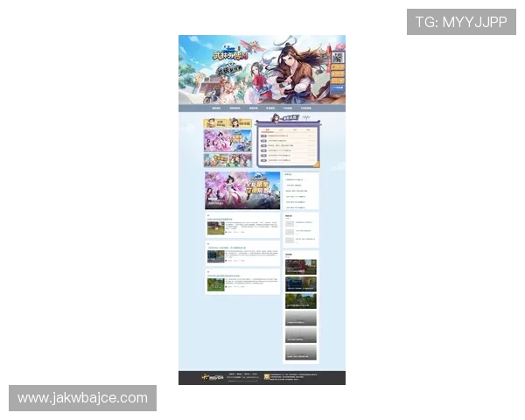Click the right yellow character button below navigation
The height and width of the screenshot is (420, 525).
point(240,124)
